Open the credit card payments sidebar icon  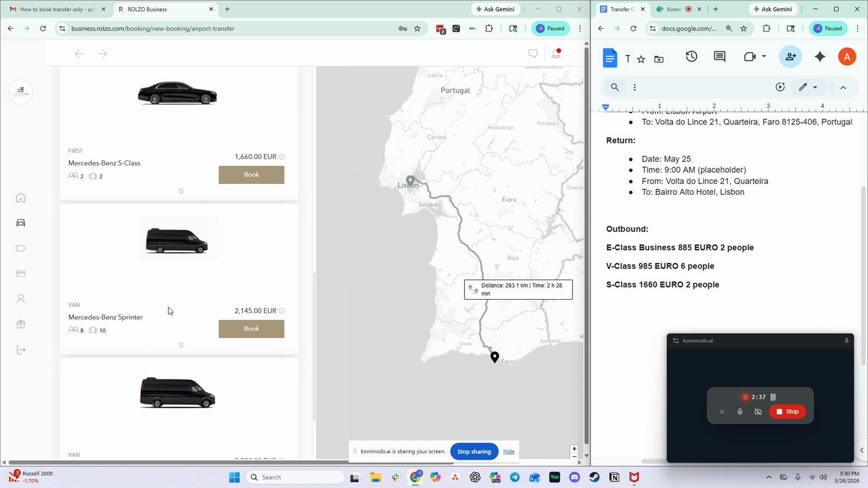pos(21,274)
